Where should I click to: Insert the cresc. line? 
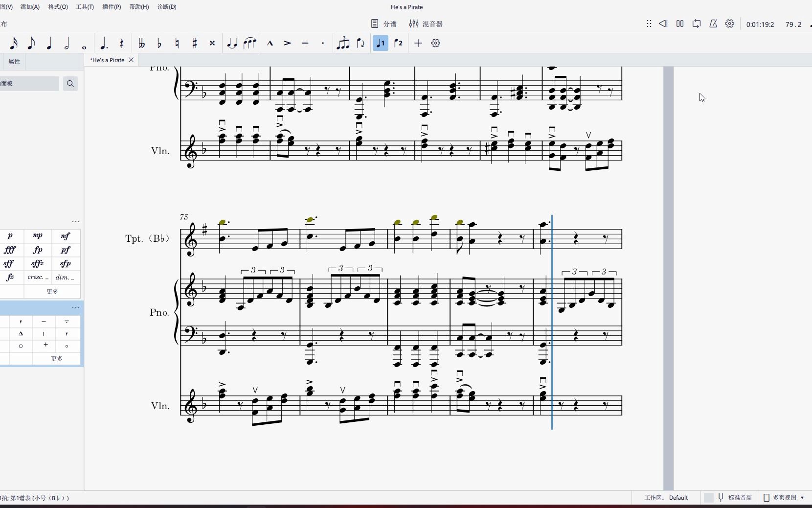pyautogui.click(x=38, y=277)
